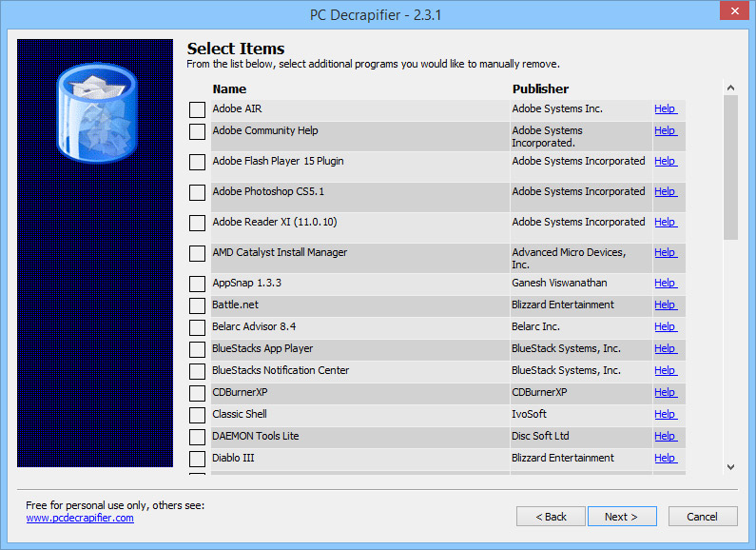756x550 pixels.
Task: Click Help for Adobe Flash Player 15 Plugin
Action: coord(666,161)
